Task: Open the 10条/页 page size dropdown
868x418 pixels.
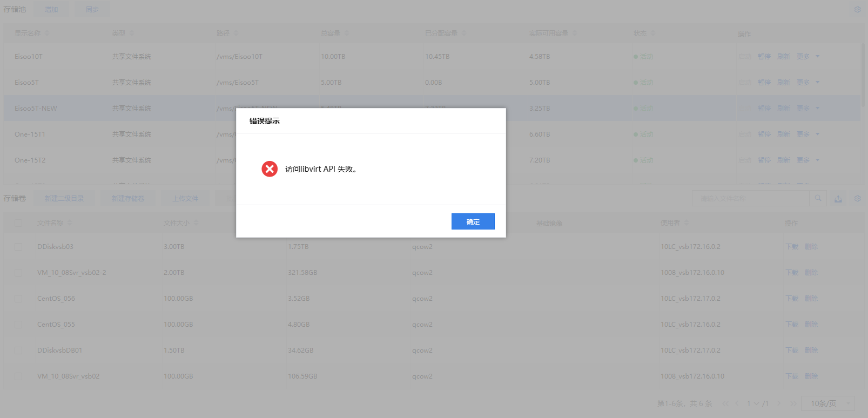Action: coord(828,403)
